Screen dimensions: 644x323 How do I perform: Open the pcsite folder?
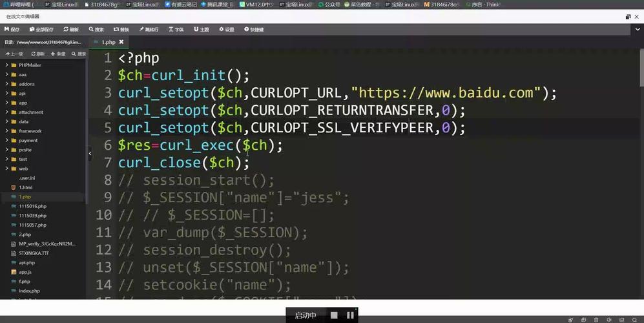pyautogui.click(x=25, y=150)
